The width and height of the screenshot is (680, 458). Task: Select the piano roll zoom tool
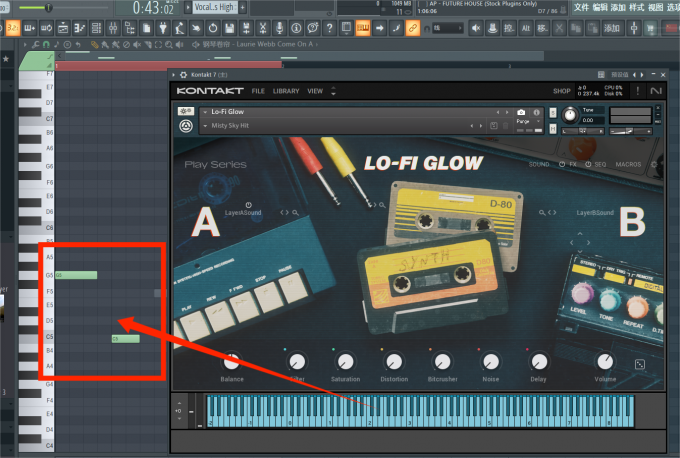[x=169, y=44]
